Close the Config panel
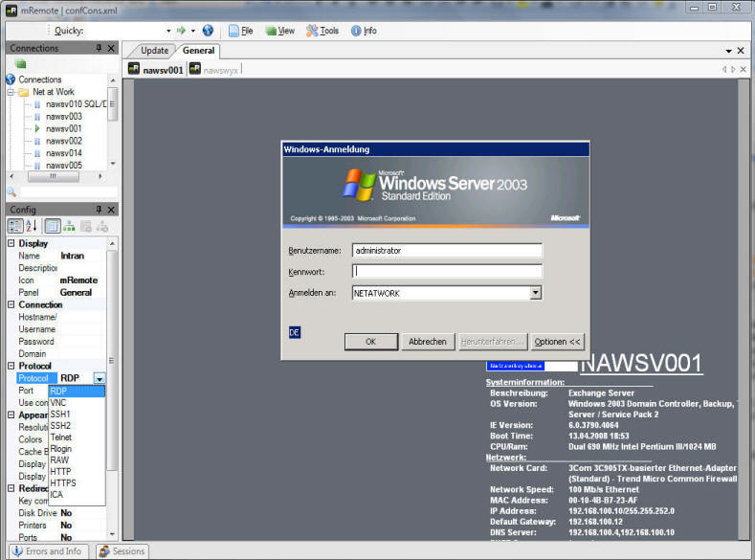 (111, 210)
